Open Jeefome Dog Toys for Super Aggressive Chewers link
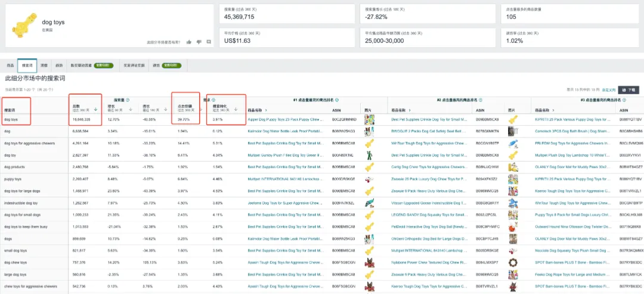Screen dimensions: 644x294 286,203
